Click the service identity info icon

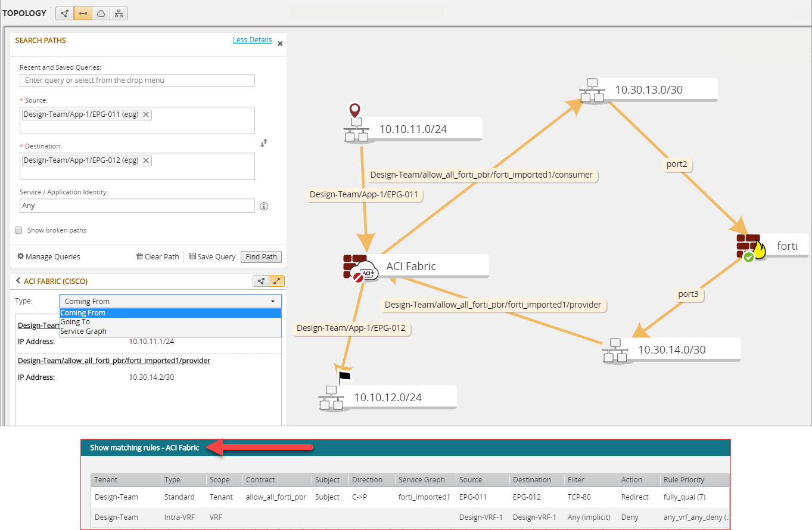[264, 206]
